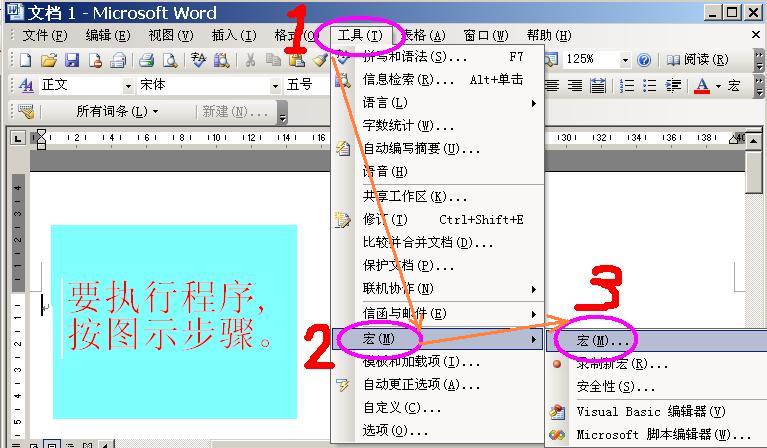Open the zoom 125% dropdown

625,60
